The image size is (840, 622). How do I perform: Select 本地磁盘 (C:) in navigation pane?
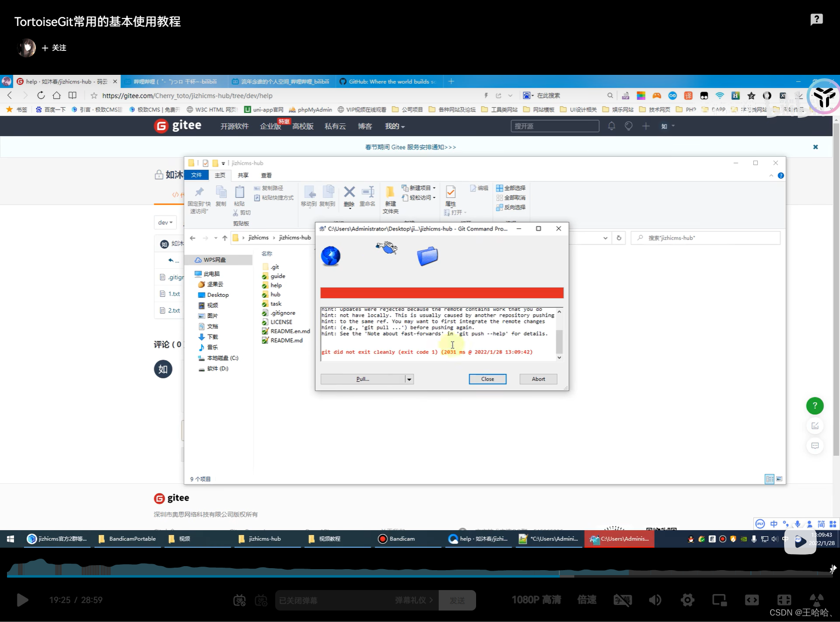(x=218, y=358)
